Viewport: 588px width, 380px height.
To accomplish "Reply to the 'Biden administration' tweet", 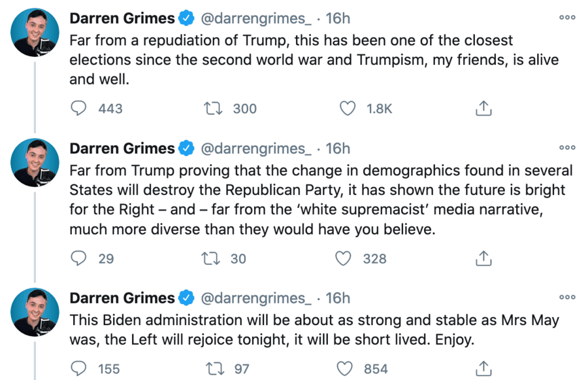I will (x=79, y=369).
